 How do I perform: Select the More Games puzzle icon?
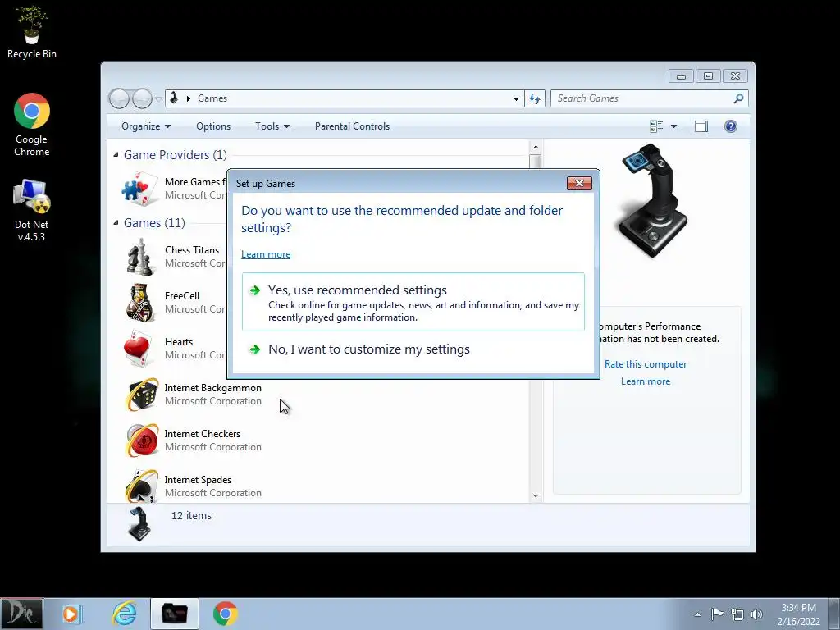pos(140,189)
